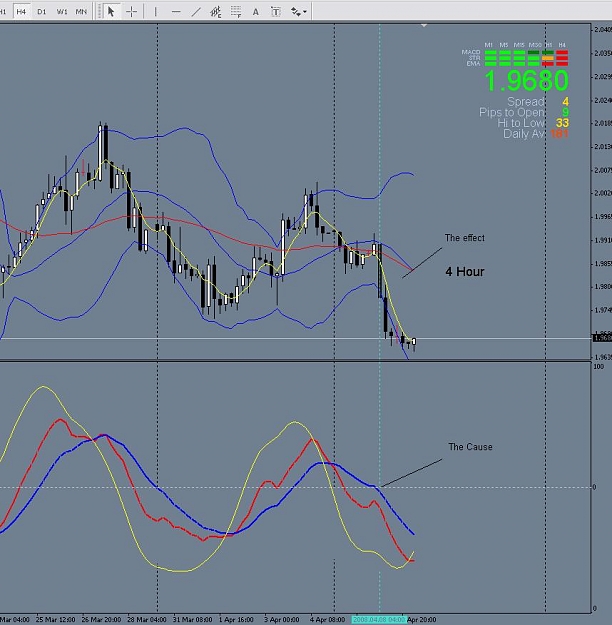Click the current price marker on scale

tap(602, 338)
